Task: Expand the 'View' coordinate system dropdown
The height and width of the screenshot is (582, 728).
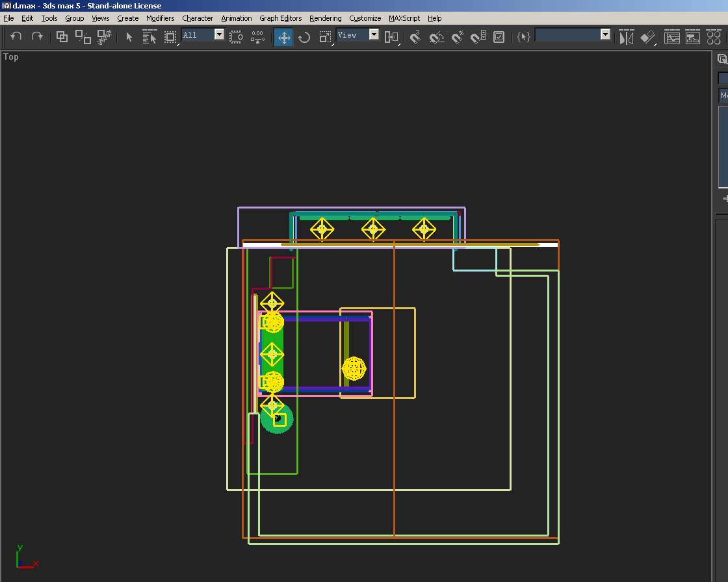Action: pyautogui.click(x=374, y=35)
